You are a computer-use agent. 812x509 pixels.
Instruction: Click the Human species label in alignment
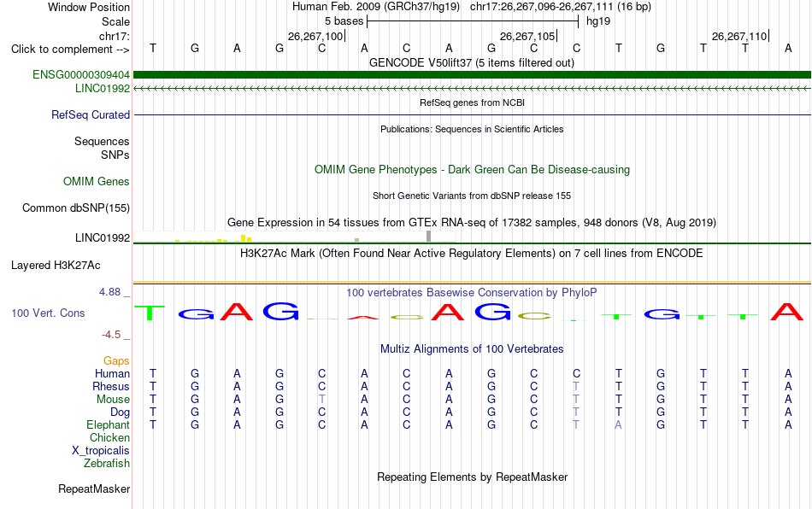point(112,373)
